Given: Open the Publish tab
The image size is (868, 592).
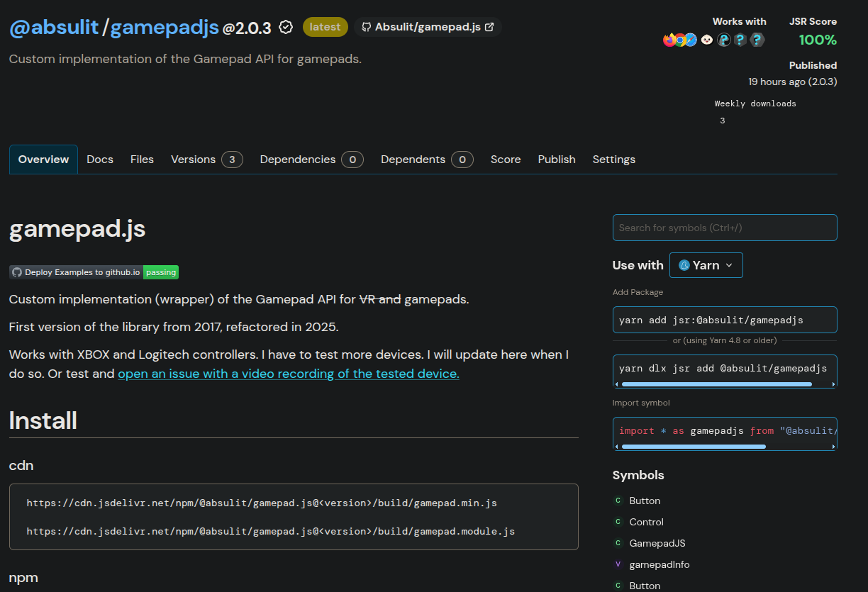Looking at the screenshot, I should point(557,160).
